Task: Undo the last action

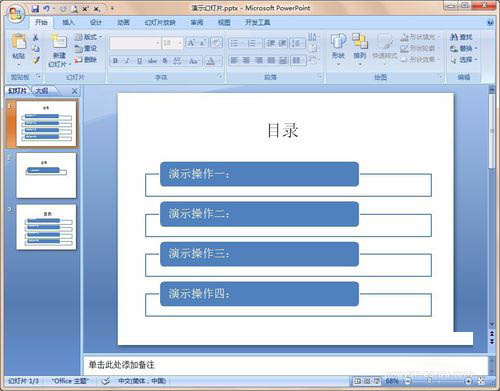Action: tap(46, 9)
